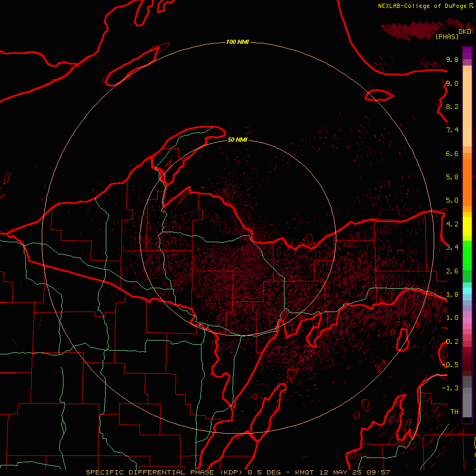
Task: Click the 3.4 scale value
Action: click(x=452, y=248)
